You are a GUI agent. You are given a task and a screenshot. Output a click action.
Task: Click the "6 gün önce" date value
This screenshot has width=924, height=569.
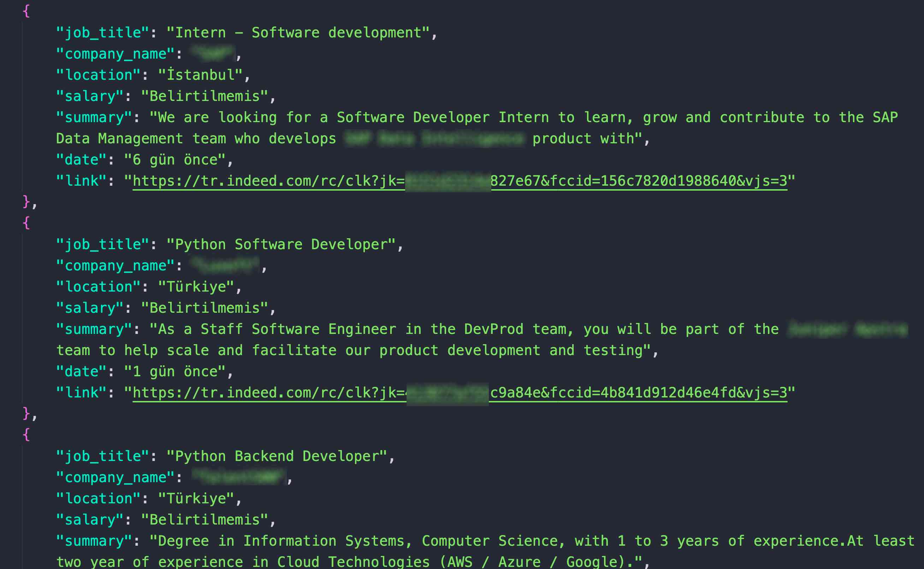175,160
